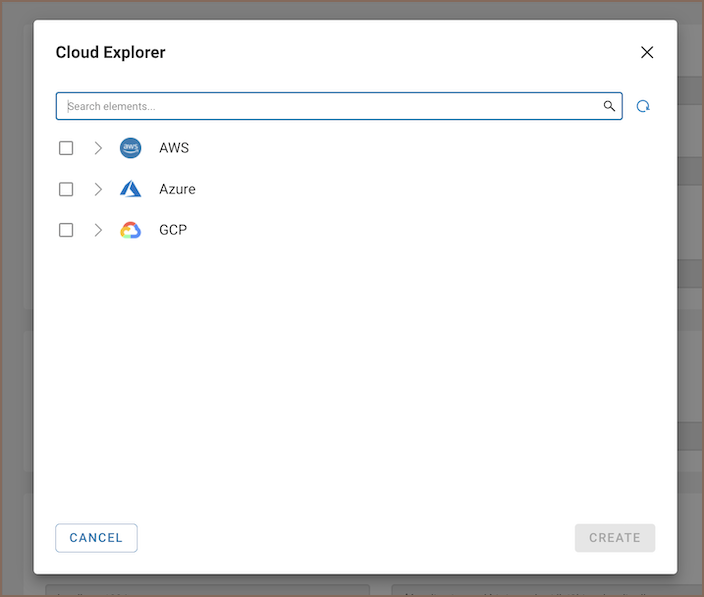Expand the Azure chevron

click(x=98, y=189)
